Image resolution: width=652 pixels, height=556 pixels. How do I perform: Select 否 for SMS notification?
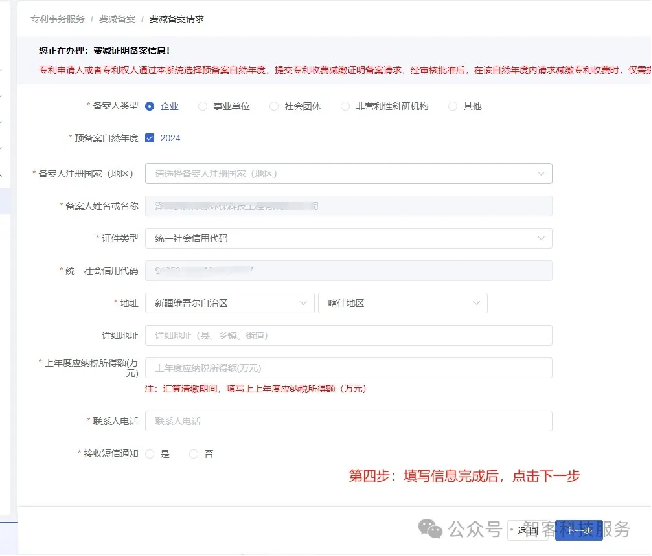click(x=194, y=454)
